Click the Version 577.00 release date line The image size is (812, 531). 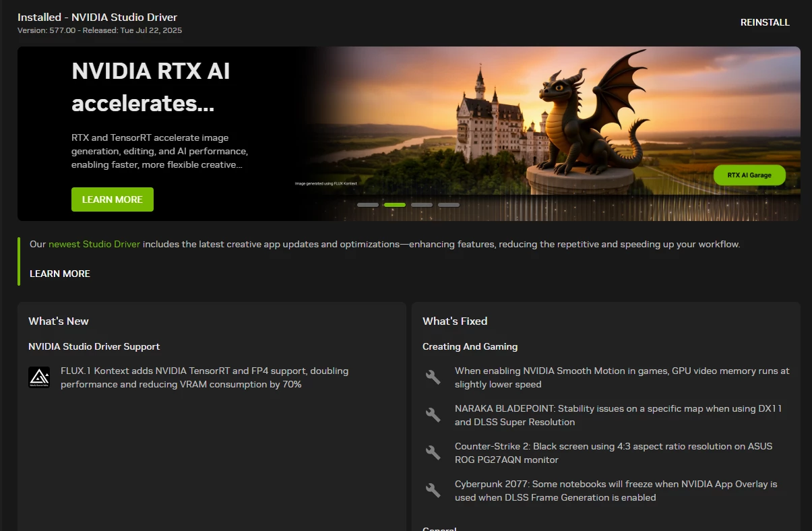point(100,30)
